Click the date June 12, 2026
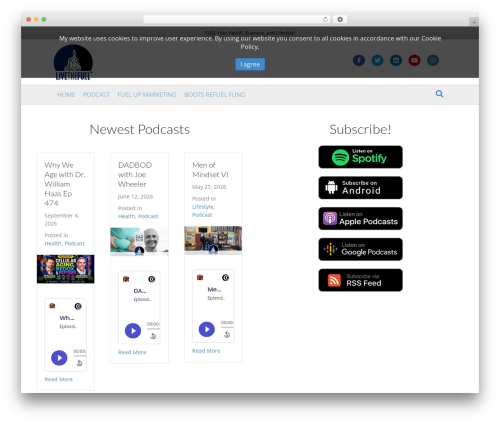 point(135,197)
